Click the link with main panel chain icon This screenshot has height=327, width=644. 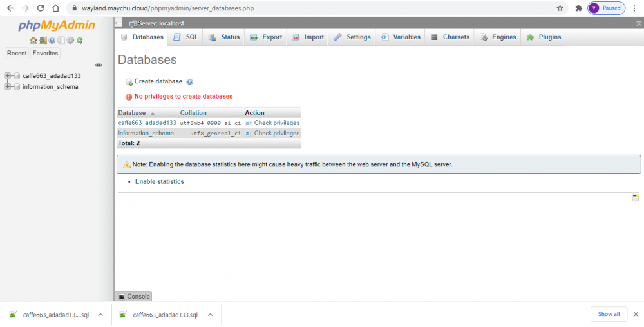pos(99,65)
